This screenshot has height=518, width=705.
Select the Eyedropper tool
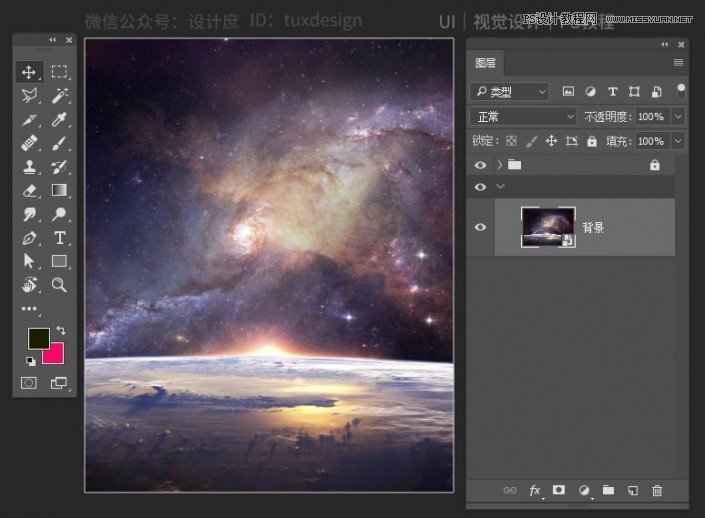point(59,120)
